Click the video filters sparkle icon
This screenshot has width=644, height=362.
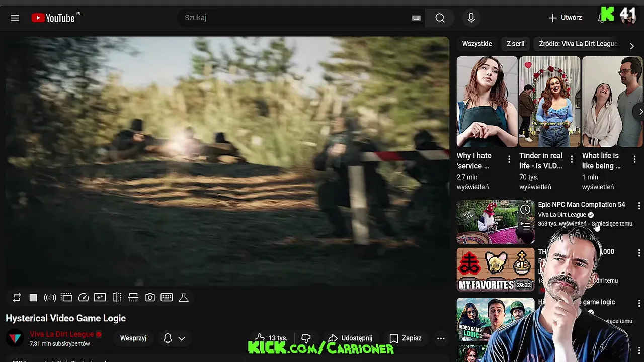click(100, 298)
